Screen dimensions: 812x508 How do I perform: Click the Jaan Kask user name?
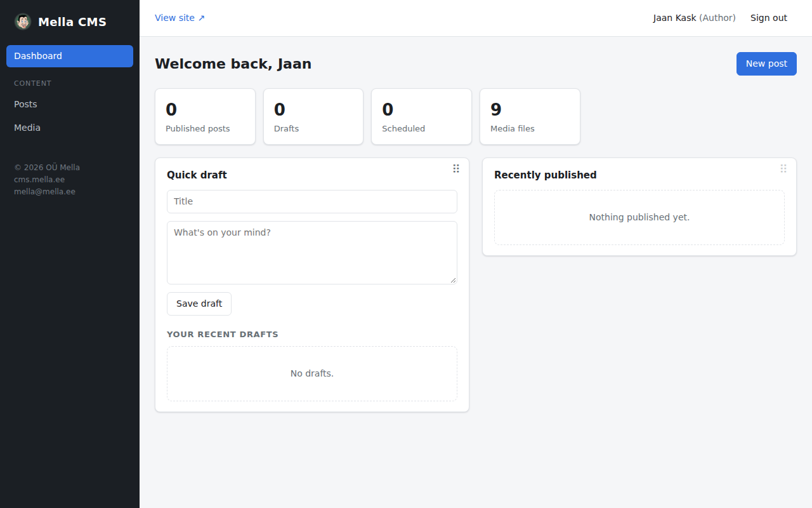click(x=675, y=18)
